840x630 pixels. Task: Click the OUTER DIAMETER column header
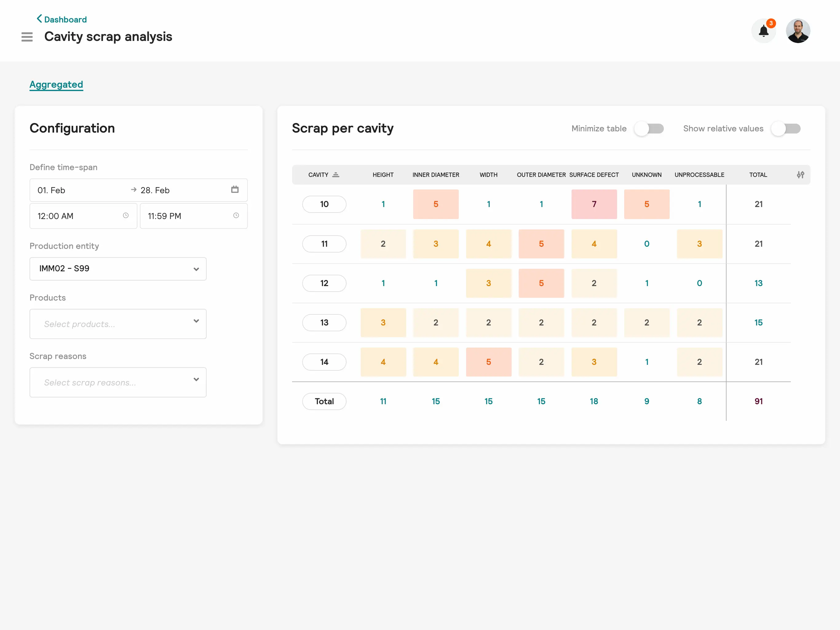[x=541, y=175]
